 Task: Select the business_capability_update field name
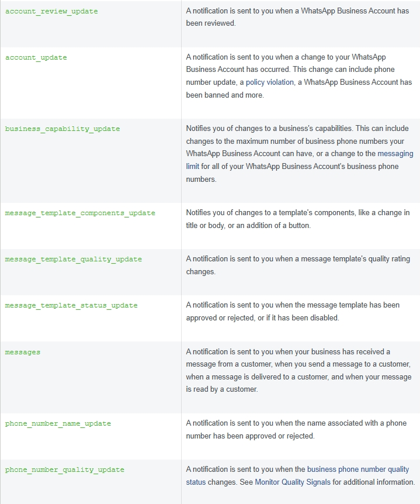coord(63,129)
